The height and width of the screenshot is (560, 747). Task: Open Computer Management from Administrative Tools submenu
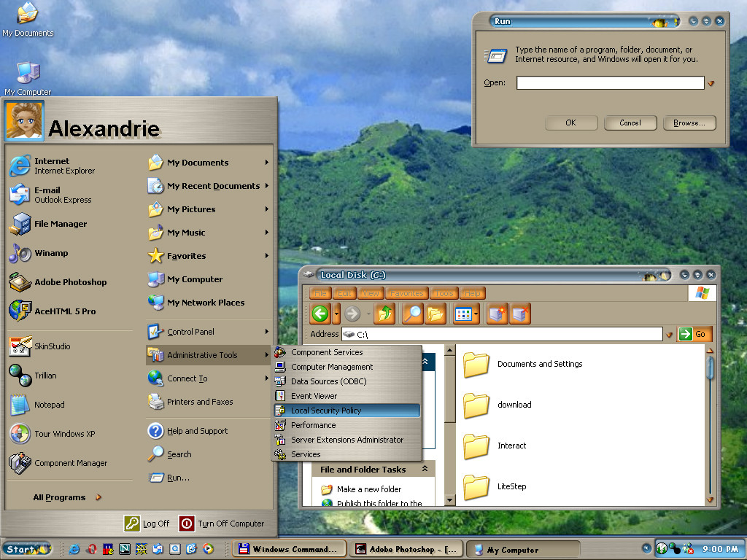tap(347, 367)
